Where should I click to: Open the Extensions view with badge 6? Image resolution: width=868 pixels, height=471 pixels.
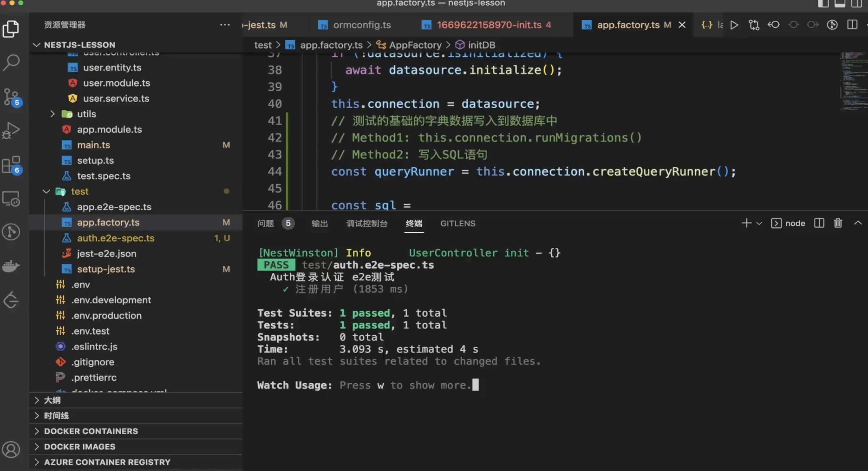point(11,165)
